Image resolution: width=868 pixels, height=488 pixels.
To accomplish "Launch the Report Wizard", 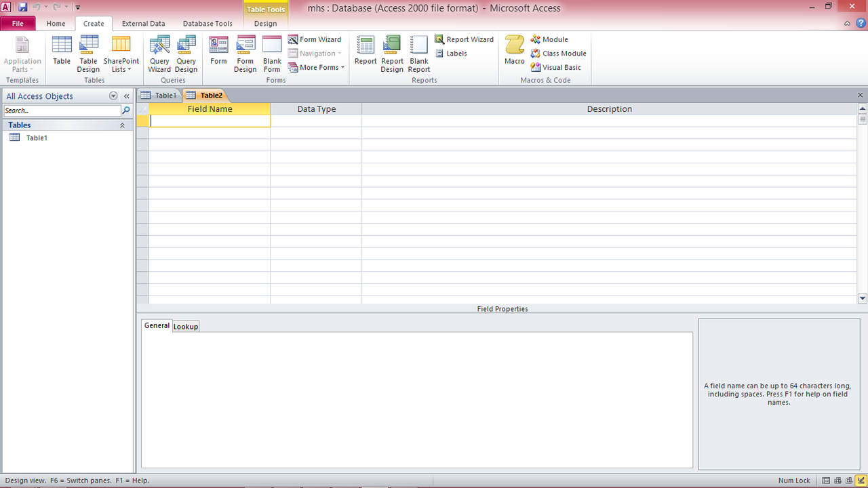I will click(465, 39).
